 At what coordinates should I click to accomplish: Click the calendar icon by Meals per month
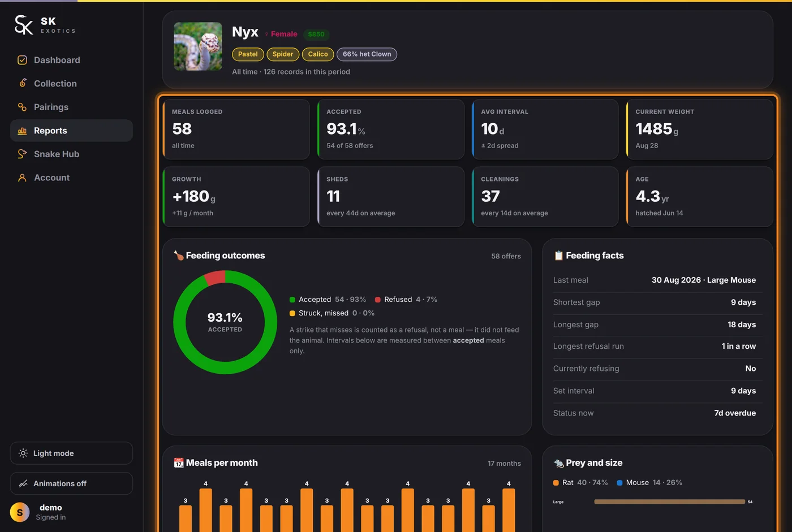179,463
